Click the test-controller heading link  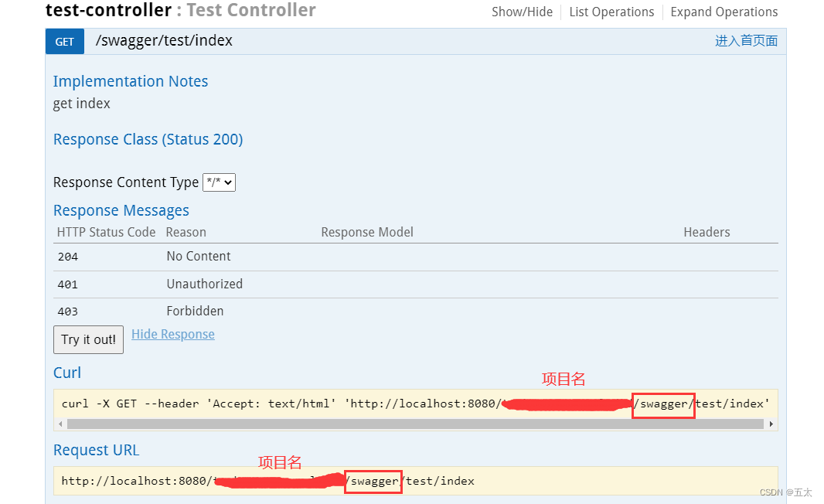click(x=108, y=10)
